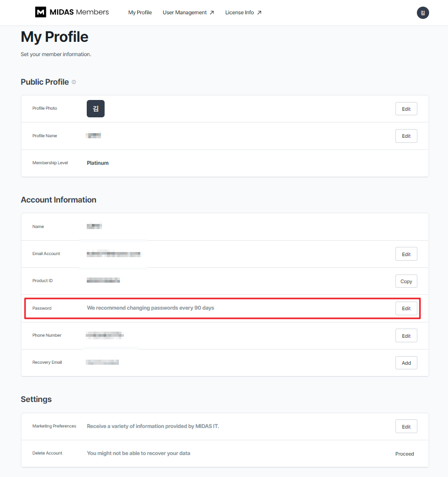Edit the Profile Photo

coord(406,109)
